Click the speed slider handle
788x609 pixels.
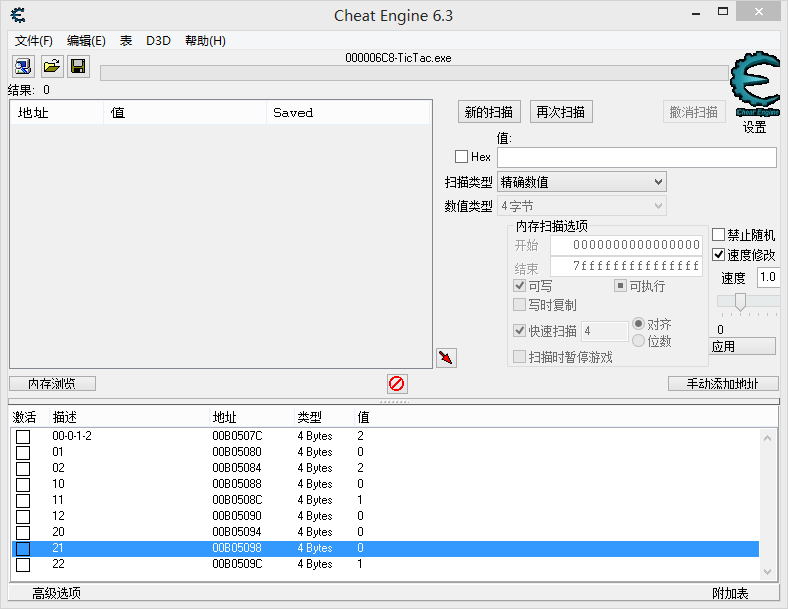(740, 301)
